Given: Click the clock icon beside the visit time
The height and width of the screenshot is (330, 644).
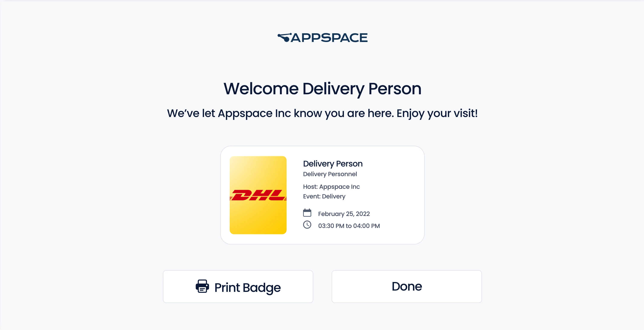Looking at the screenshot, I should pyautogui.click(x=307, y=225).
